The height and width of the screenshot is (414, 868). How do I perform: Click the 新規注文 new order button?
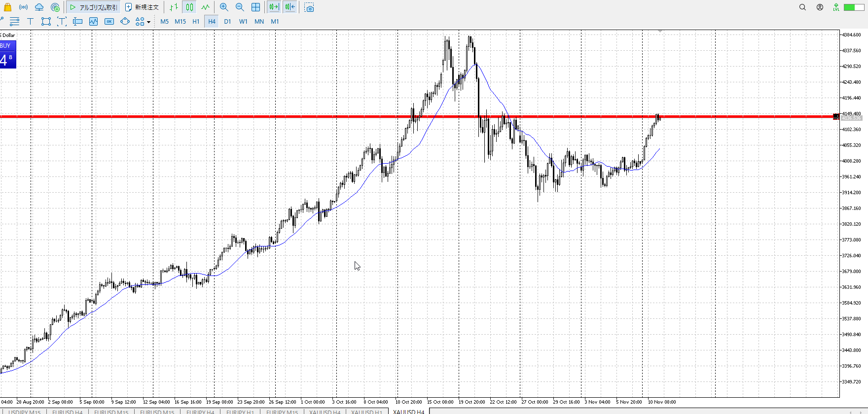(x=142, y=7)
